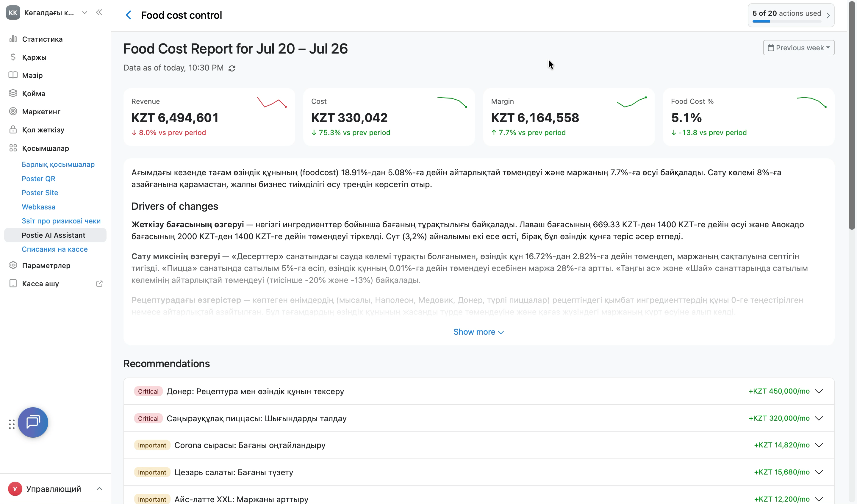Click the actions used progress bar
Screen dimensions: 857x504
click(x=787, y=21)
